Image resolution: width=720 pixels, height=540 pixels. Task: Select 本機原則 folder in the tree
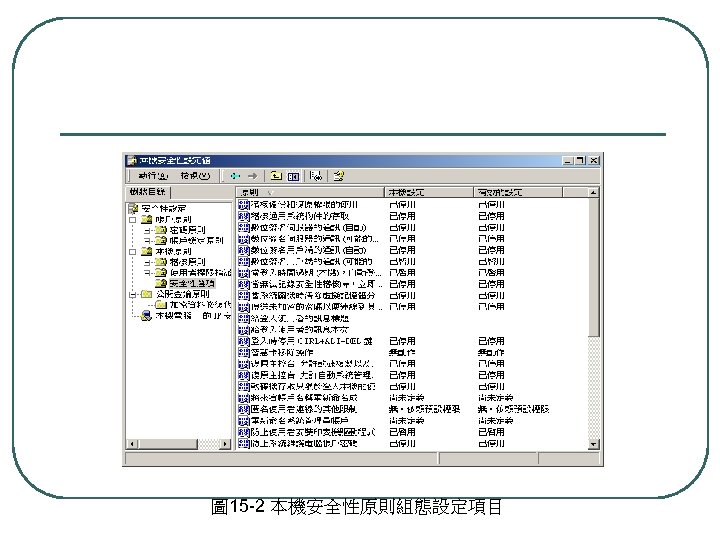173,252
